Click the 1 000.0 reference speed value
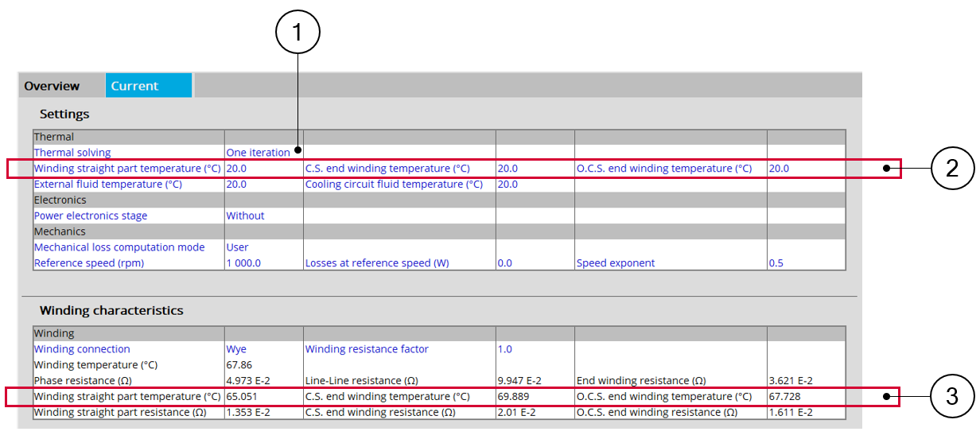This screenshot has height=443, width=980. (x=243, y=263)
